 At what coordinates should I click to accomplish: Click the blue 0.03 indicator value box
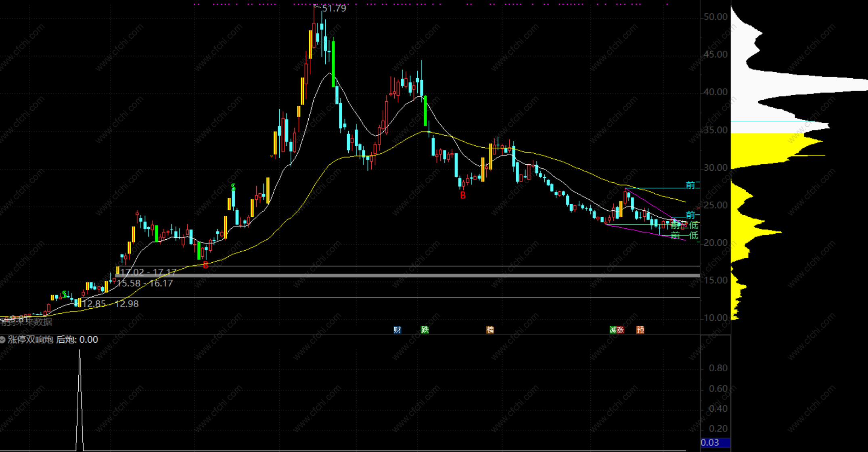point(715,443)
